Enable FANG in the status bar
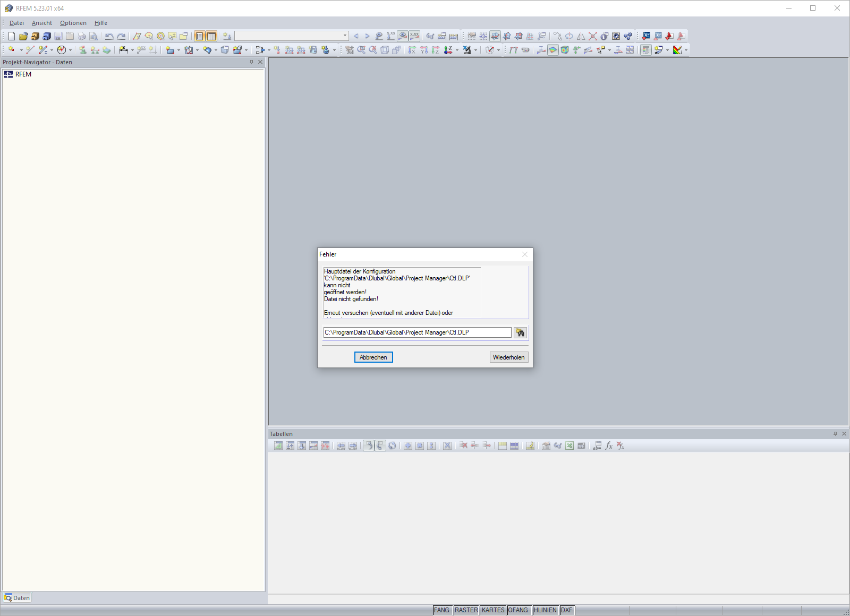Viewport: 850px width, 616px height. tap(442, 610)
